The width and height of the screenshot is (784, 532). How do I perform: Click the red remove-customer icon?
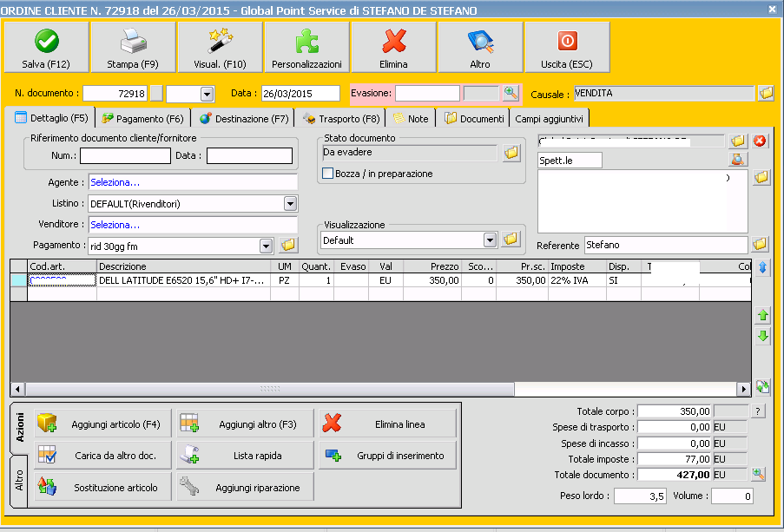pos(761,141)
